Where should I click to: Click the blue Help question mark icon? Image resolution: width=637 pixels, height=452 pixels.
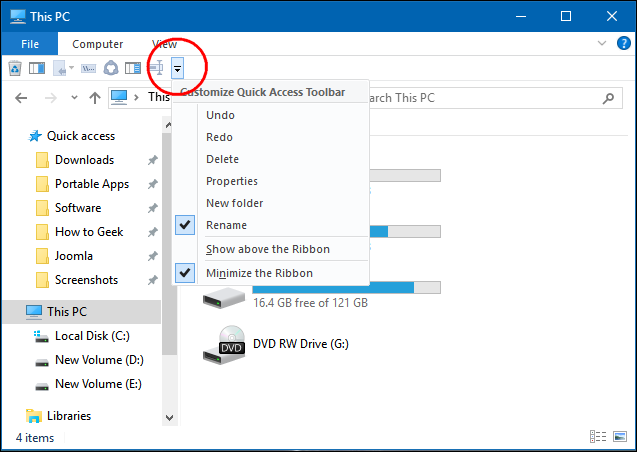pos(624,44)
